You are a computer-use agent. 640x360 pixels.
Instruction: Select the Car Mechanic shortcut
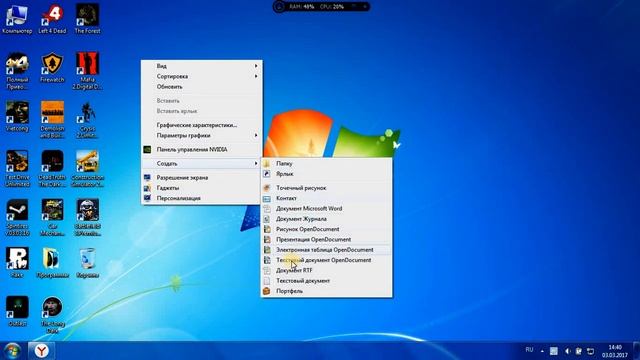tap(52, 218)
